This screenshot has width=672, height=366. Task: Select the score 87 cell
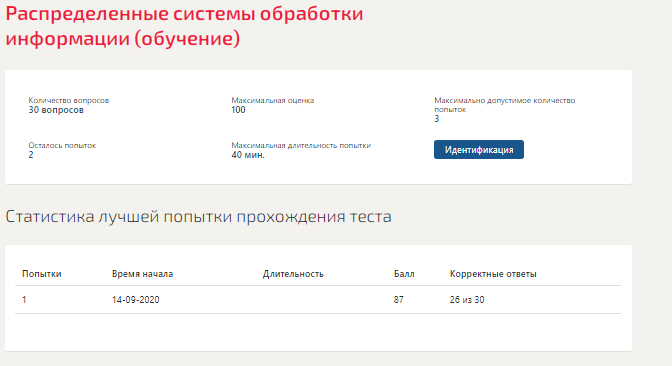[399, 300]
